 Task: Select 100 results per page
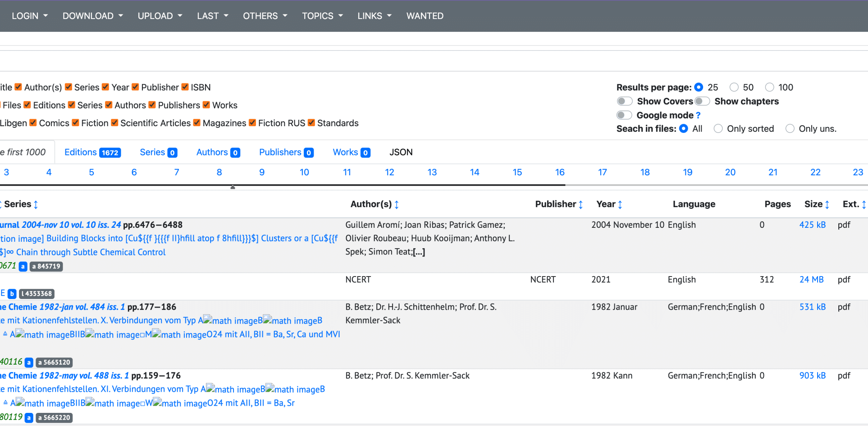[770, 87]
